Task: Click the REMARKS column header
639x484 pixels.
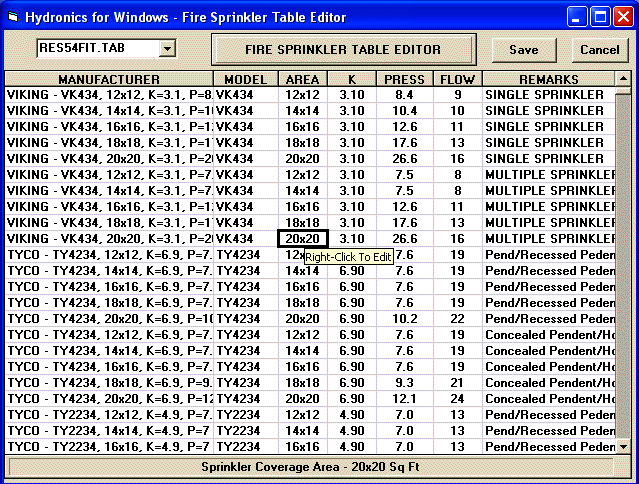Action: [x=549, y=79]
